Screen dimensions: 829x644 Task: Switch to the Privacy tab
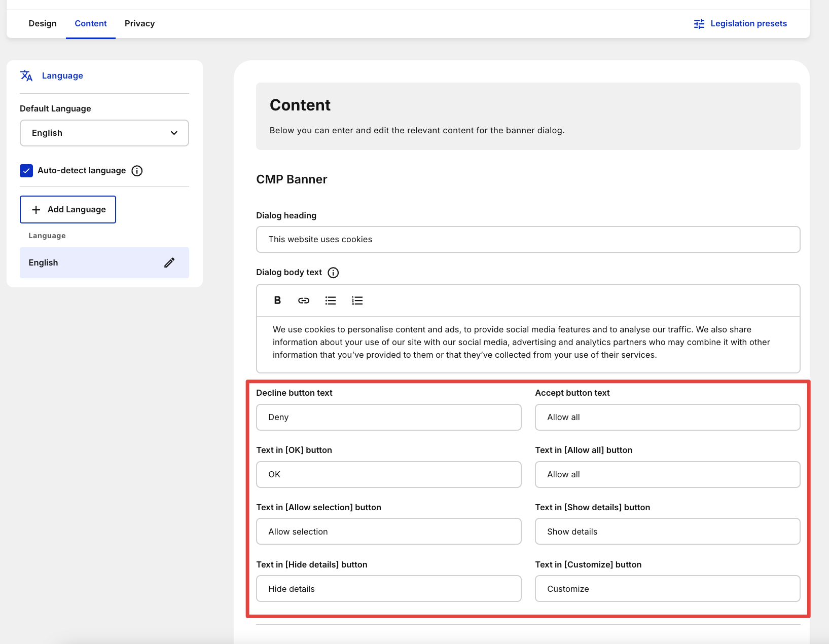coord(139,23)
